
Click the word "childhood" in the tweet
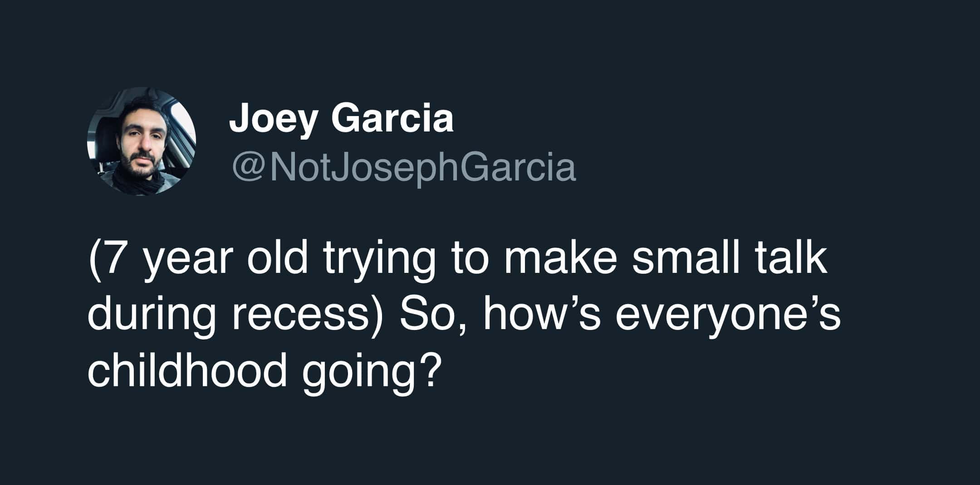tap(187, 371)
